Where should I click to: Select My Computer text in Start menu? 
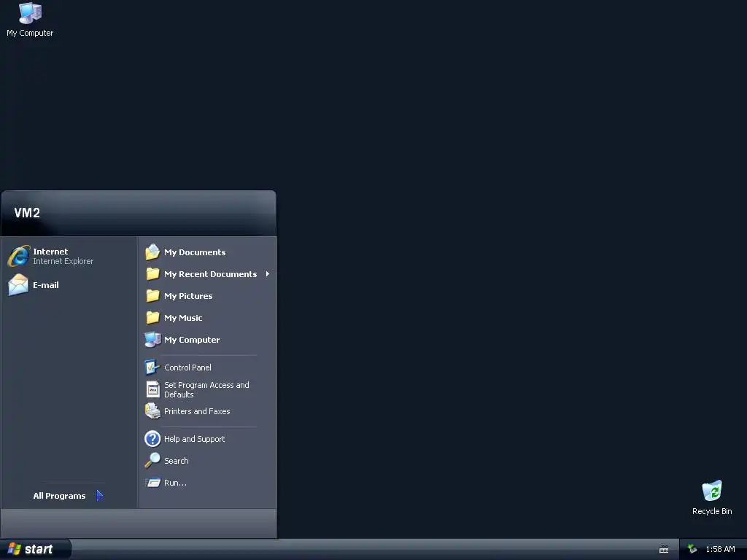click(192, 340)
